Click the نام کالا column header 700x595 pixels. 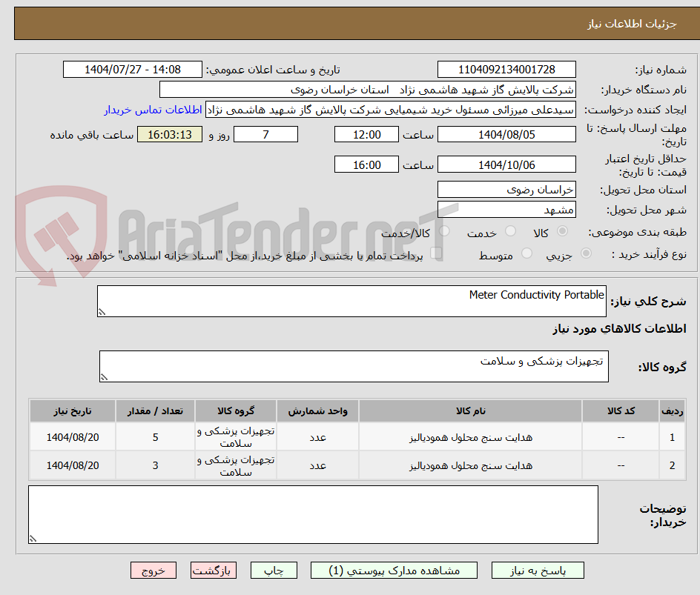point(471,410)
